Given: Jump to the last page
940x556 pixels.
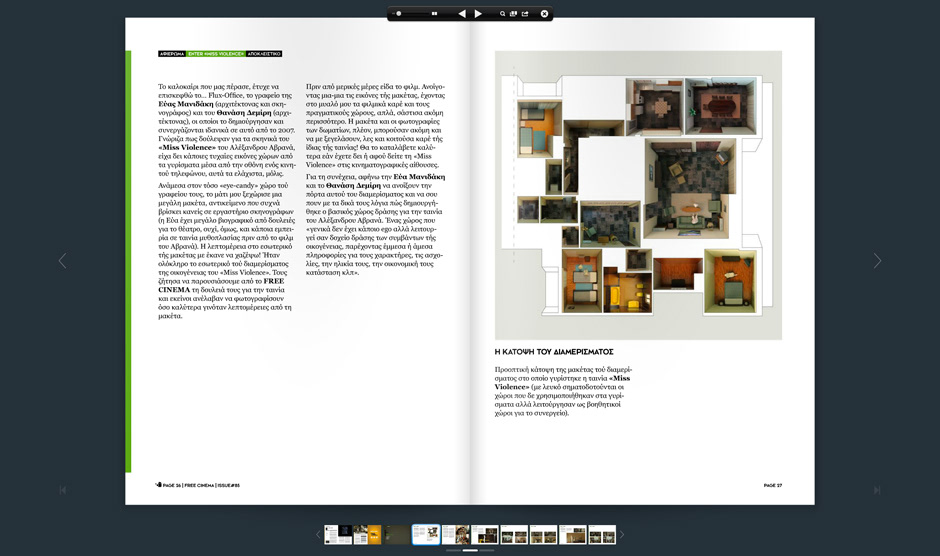Looking at the screenshot, I should (x=877, y=490).
